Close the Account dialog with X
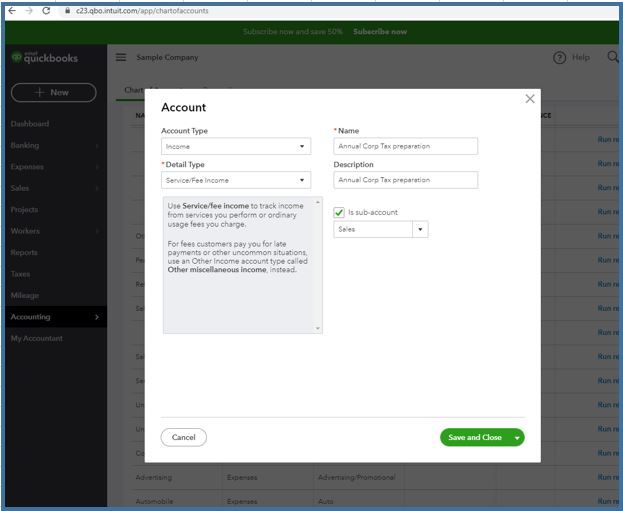This screenshot has width=623, height=511. (x=530, y=99)
